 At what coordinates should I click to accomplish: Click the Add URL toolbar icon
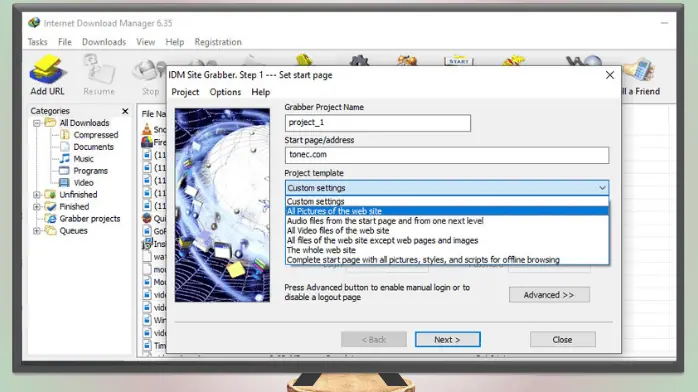[x=47, y=75]
